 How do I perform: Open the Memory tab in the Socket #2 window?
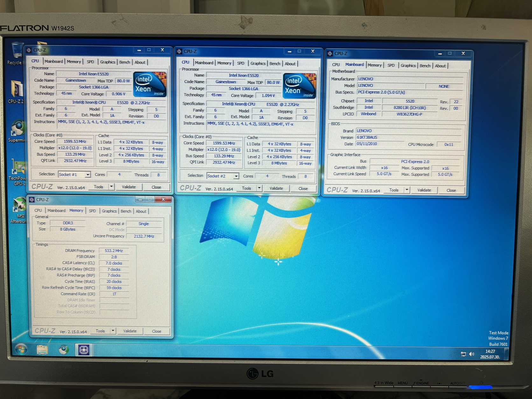[224, 63]
